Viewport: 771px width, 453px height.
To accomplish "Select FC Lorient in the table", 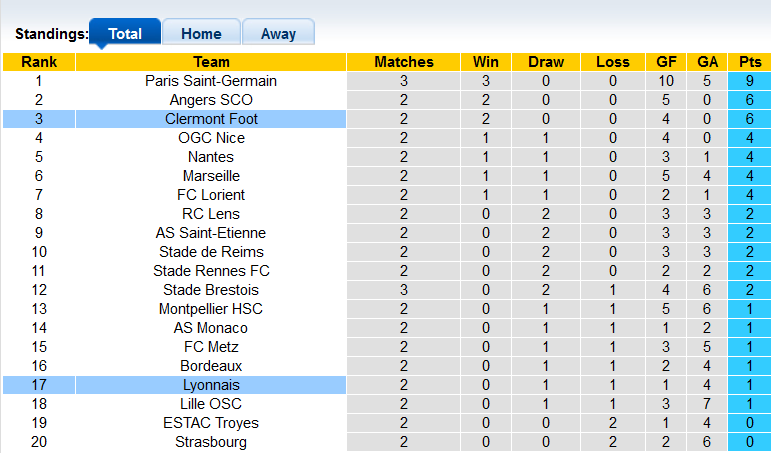I will pyautogui.click(x=211, y=195).
